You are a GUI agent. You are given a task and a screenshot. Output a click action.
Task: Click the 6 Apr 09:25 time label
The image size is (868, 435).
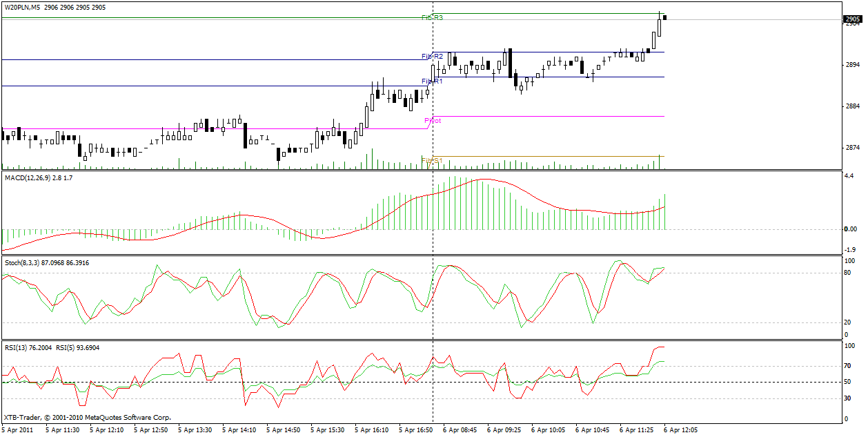(x=504, y=429)
